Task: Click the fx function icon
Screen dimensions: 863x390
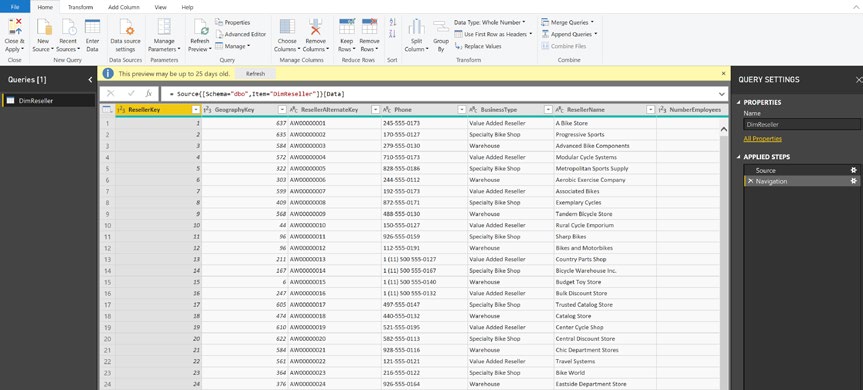Action: click(149, 94)
